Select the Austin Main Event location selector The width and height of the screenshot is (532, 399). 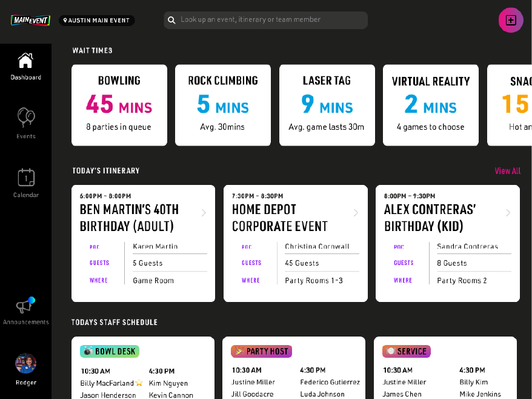pyautogui.click(x=96, y=21)
